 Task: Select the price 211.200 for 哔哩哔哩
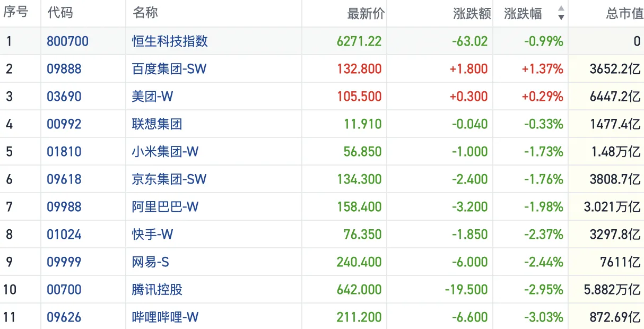359,317
